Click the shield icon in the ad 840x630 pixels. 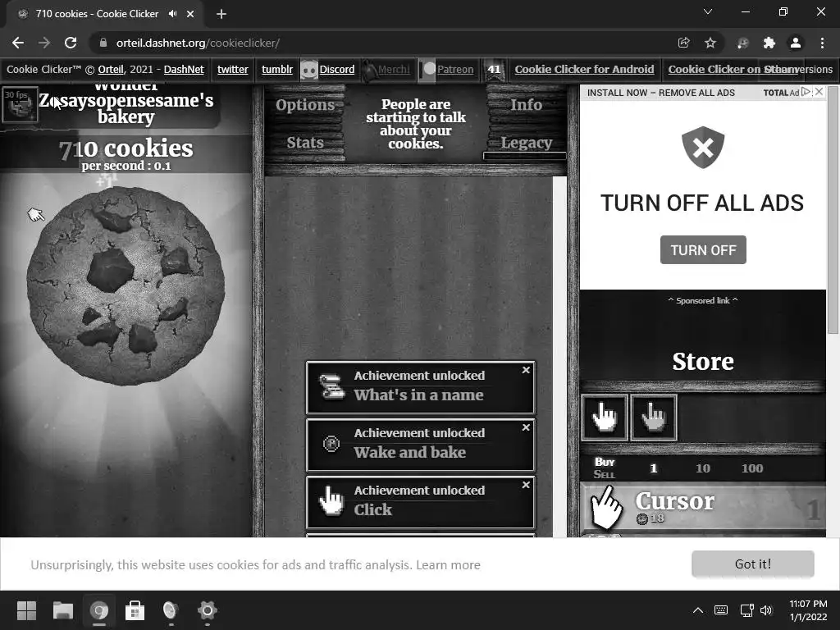[x=703, y=148]
